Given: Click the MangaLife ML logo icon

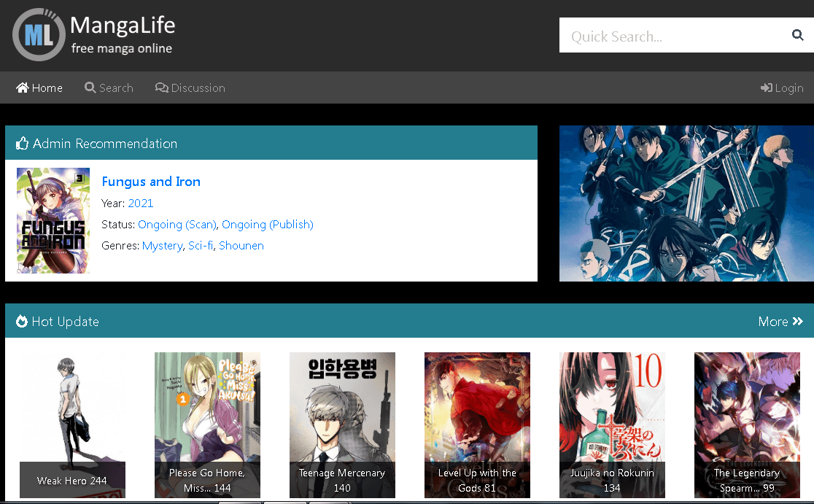Looking at the screenshot, I should (x=39, y=34).
